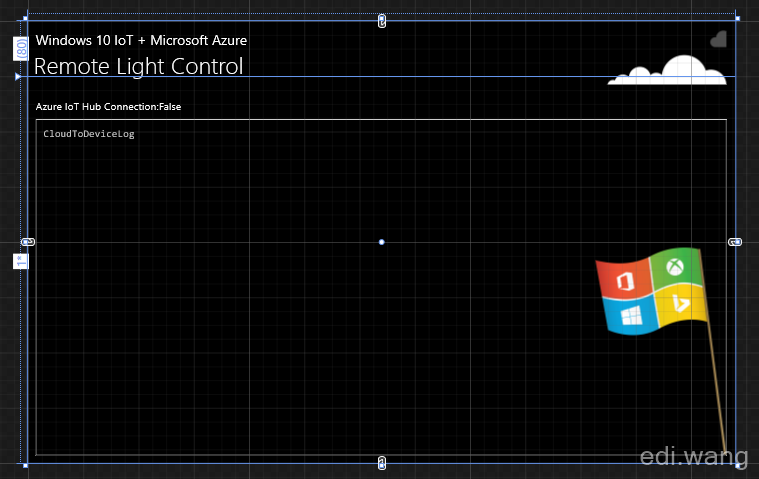Select the "Windows 10 IoT + Microsoft Azure" text
This screenshot has height=479, width=759.
coord(141,40)
